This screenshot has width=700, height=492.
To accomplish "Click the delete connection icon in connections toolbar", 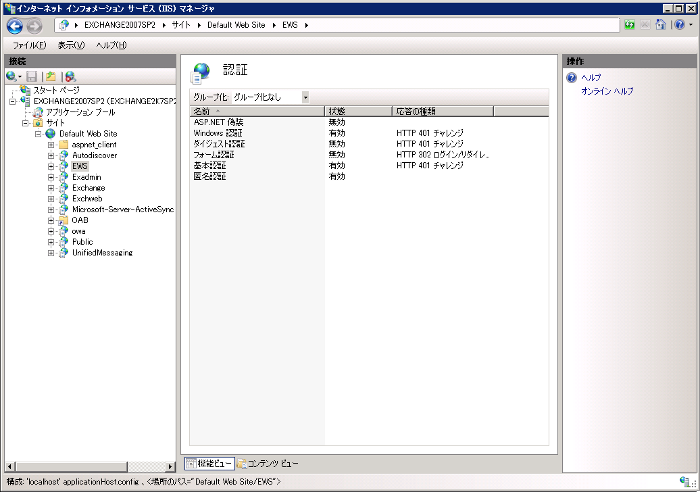I will pyautogui.click(x=70, y=77).
